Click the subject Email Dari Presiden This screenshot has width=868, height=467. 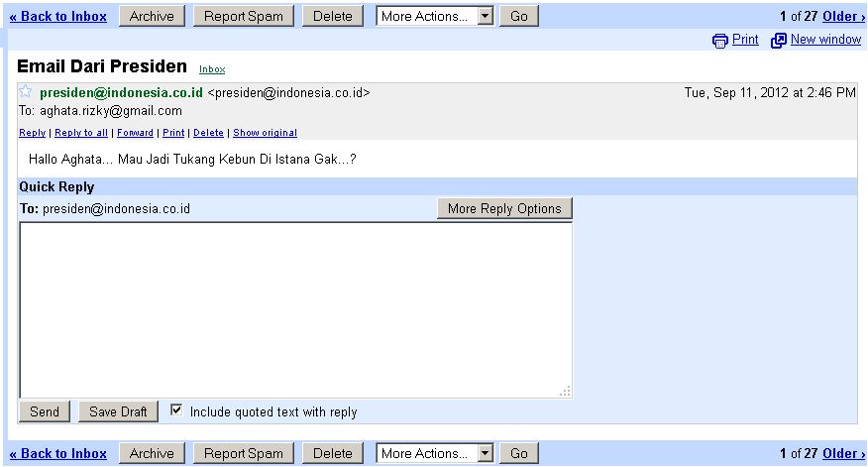[102, 65]
